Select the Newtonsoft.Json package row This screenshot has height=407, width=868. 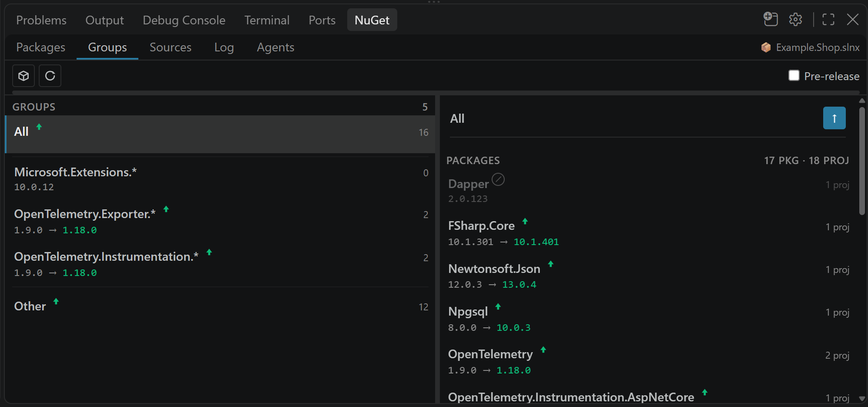(648, 276)
